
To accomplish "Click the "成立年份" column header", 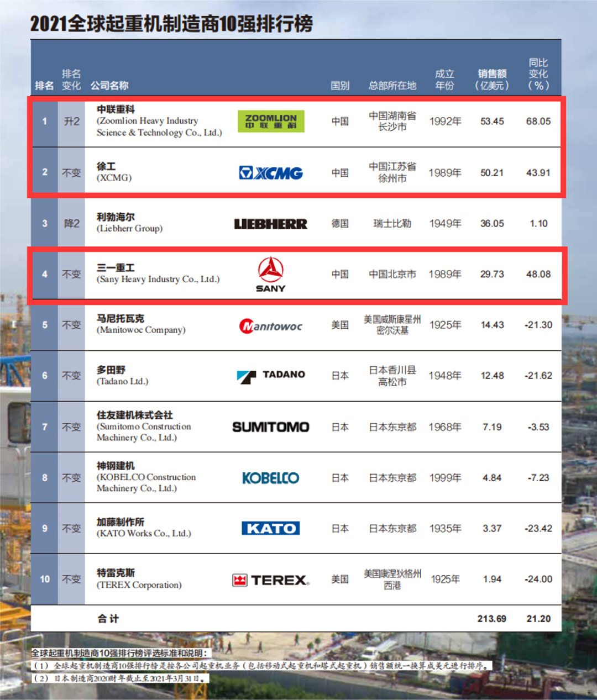I will [x=444, y=80].
